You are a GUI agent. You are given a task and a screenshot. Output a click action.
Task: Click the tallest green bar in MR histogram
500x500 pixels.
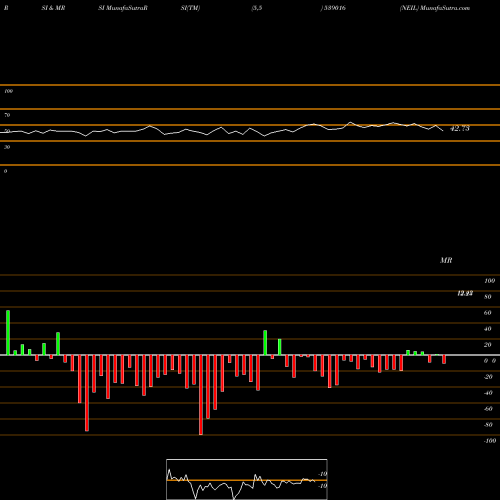click(8, 333)
